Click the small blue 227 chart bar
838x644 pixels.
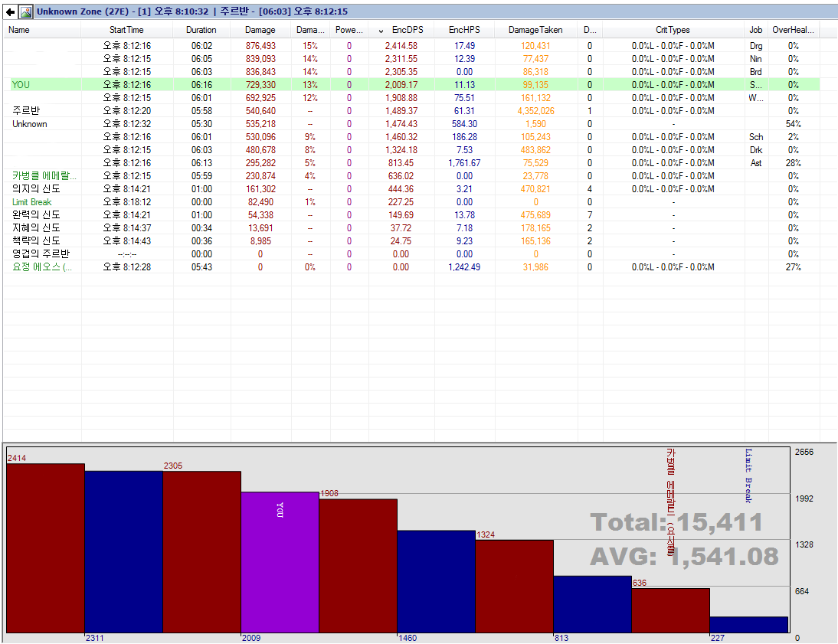(x=748, y=625)
